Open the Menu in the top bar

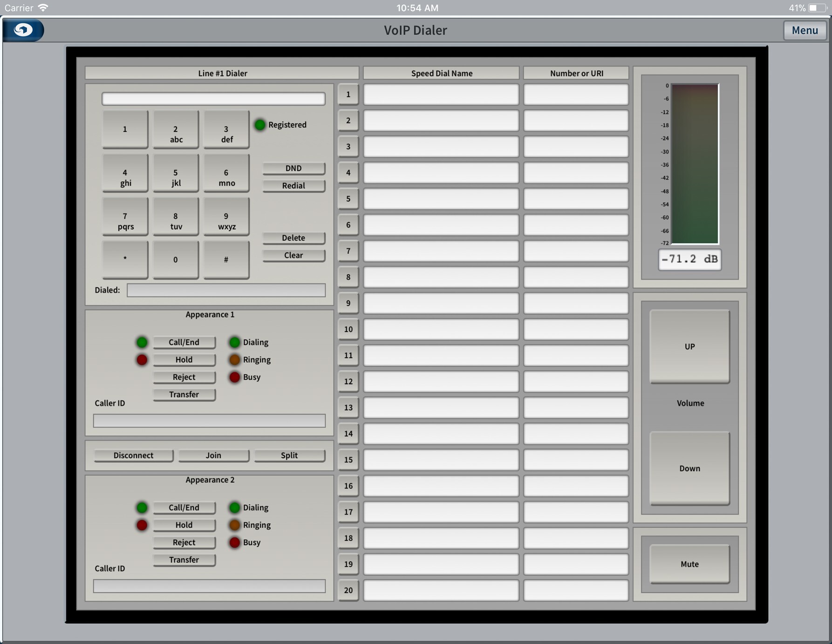pyautogui.click(x=805, y=30)
